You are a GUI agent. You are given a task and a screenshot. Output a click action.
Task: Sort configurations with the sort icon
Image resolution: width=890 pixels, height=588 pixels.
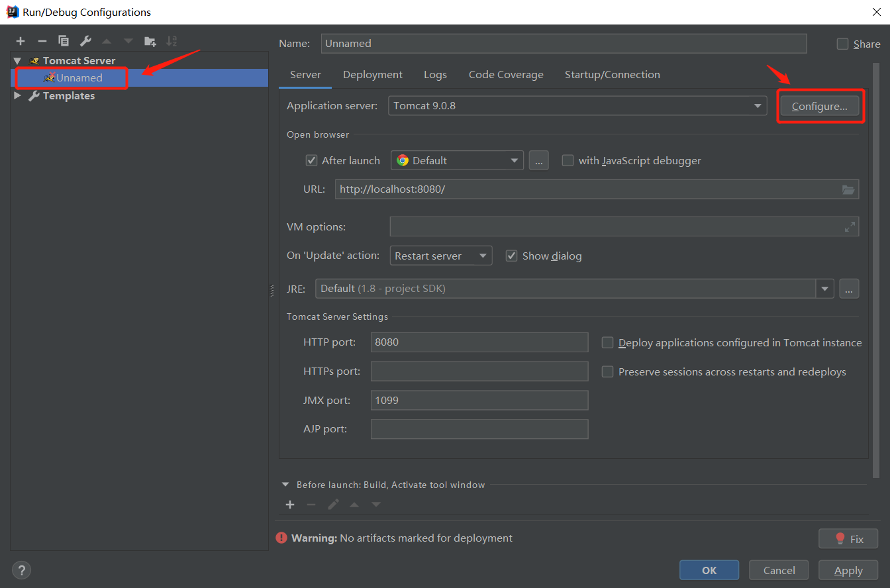[x=172, y=40]
